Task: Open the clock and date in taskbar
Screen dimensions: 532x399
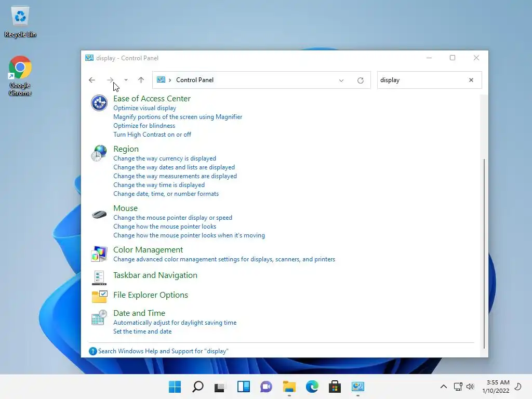Action: 495,387
